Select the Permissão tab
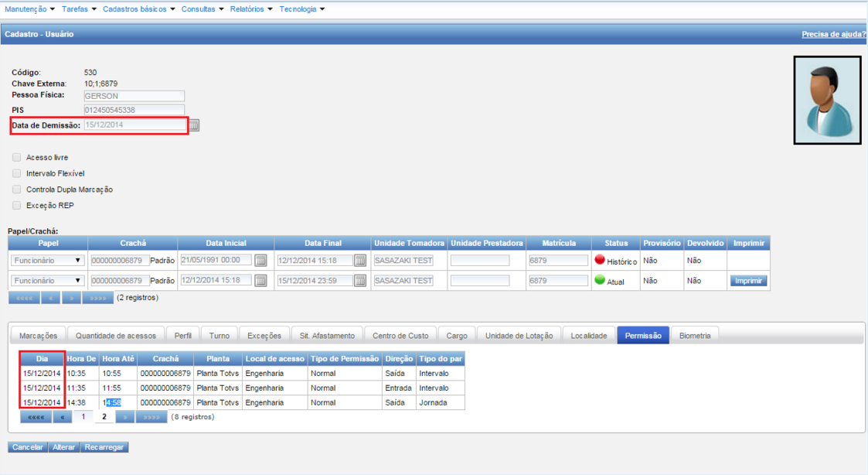The width and height of the screenshot is (868, 475). tap(643, 336)
